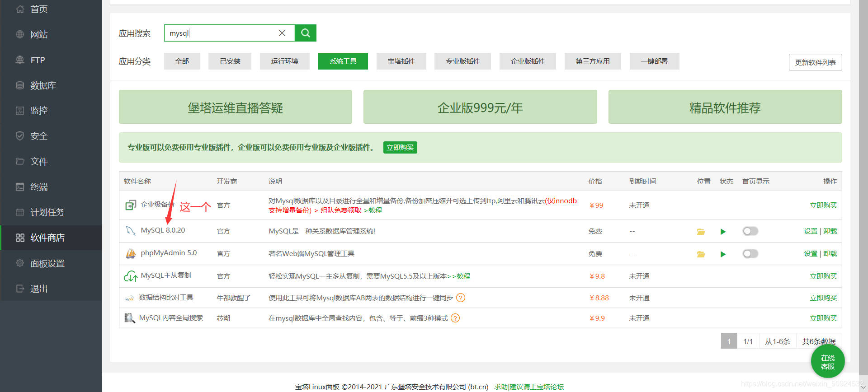Click the phpMyAdmin 5.0 green run-status icon
This screenshot has width=868, height=392.
(723, 254)
